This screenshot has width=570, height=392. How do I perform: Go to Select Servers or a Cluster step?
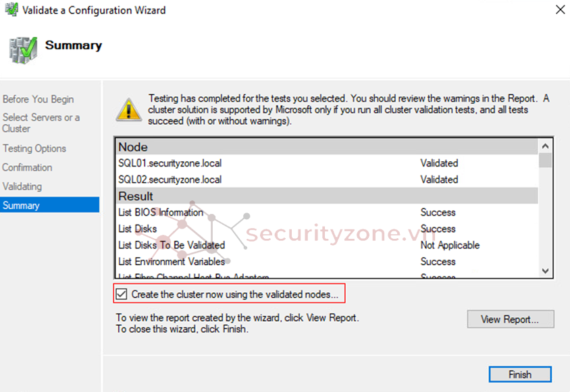(x=41, y=123)
